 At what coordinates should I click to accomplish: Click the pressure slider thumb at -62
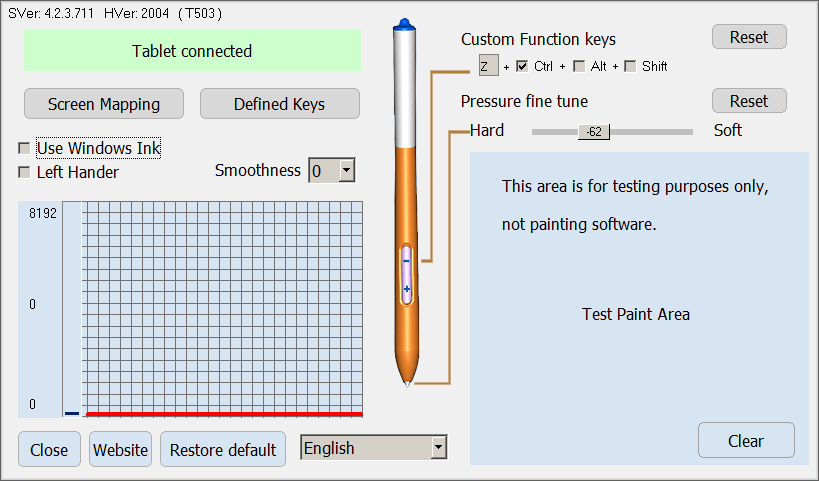click(594, 132)
